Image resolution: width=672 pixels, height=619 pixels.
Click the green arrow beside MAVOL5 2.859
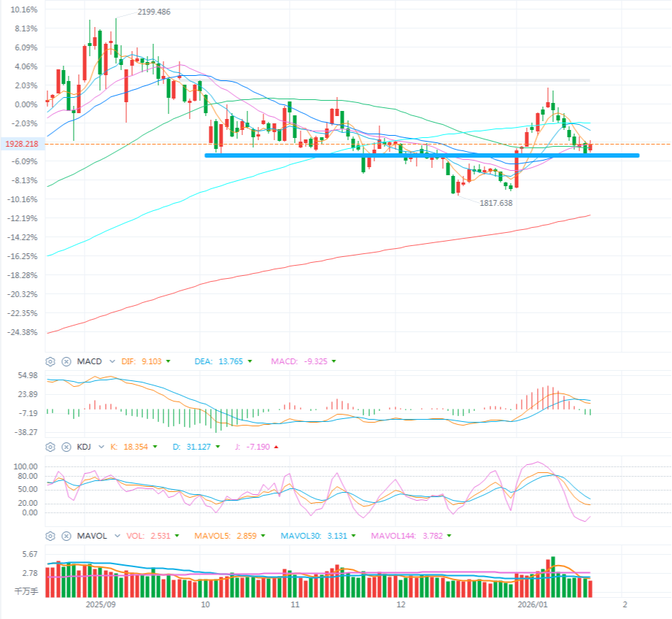click(263, 536)
